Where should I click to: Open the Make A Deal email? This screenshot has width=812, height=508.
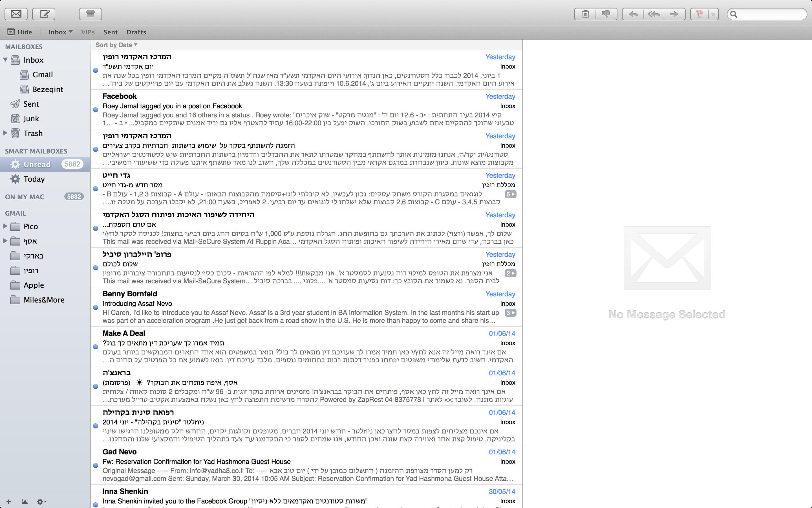(306, 346)
